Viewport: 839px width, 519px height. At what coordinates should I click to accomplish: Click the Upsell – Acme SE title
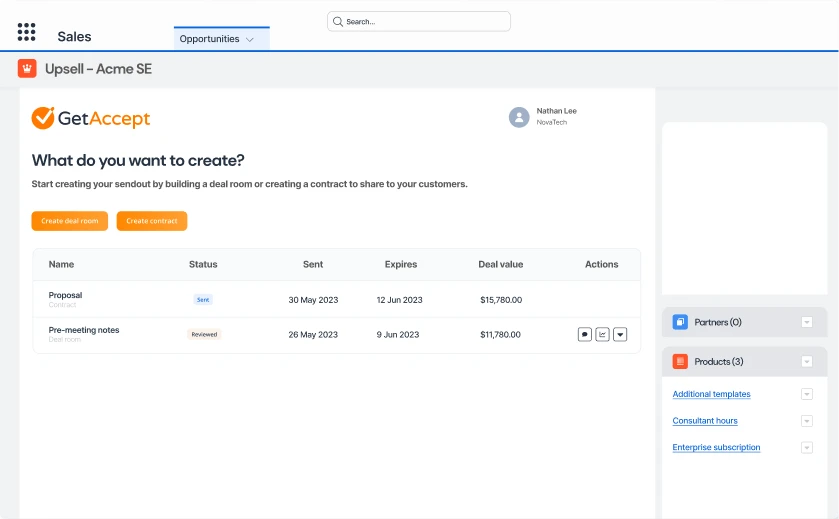click(98, 69)
